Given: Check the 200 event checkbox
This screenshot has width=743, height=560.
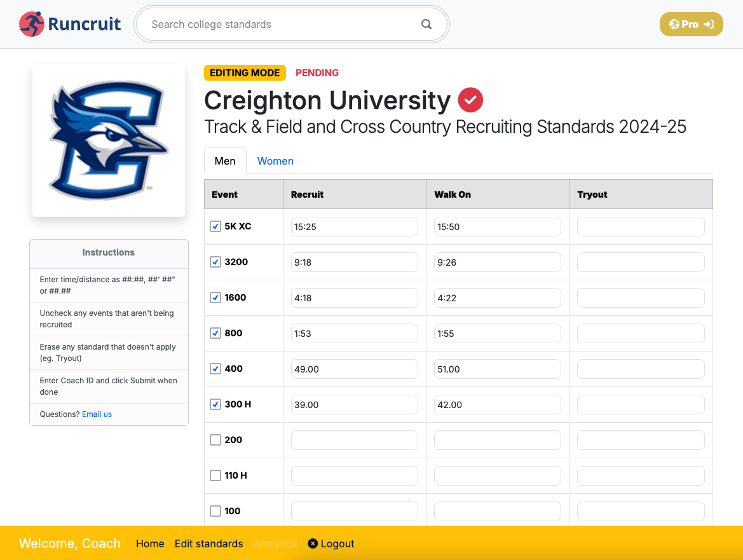Looking at the screenshot, I should tap(215, 440).
